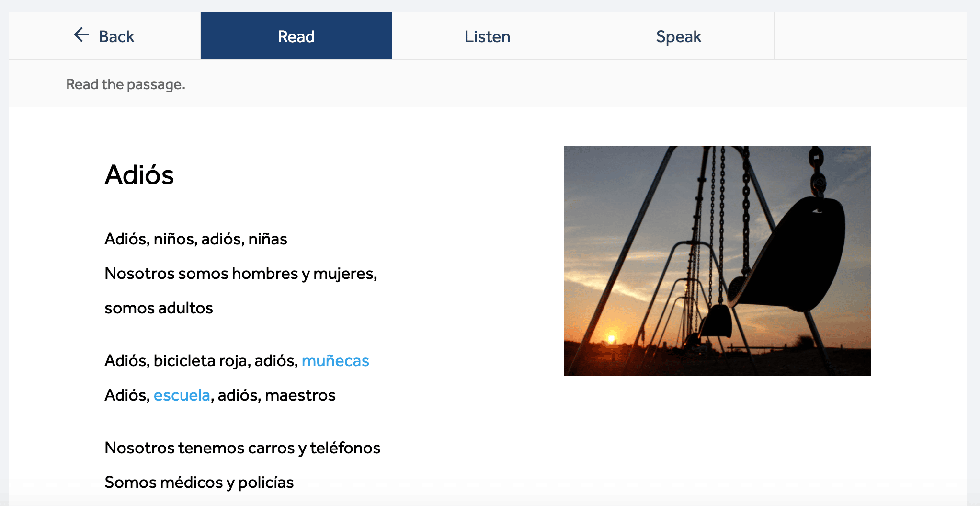
Task: Click the words 'bicicleta roja' in the poem
Action: pos(202,361)
